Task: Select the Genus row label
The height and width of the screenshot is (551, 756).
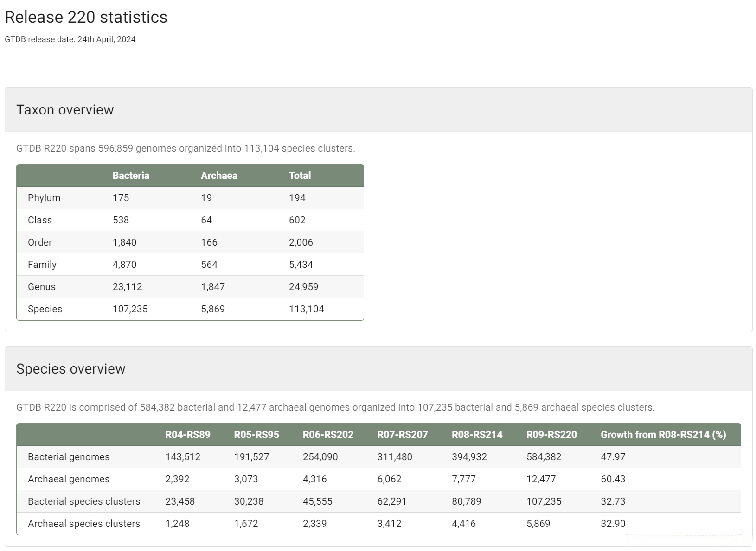Action: [42, 287]
